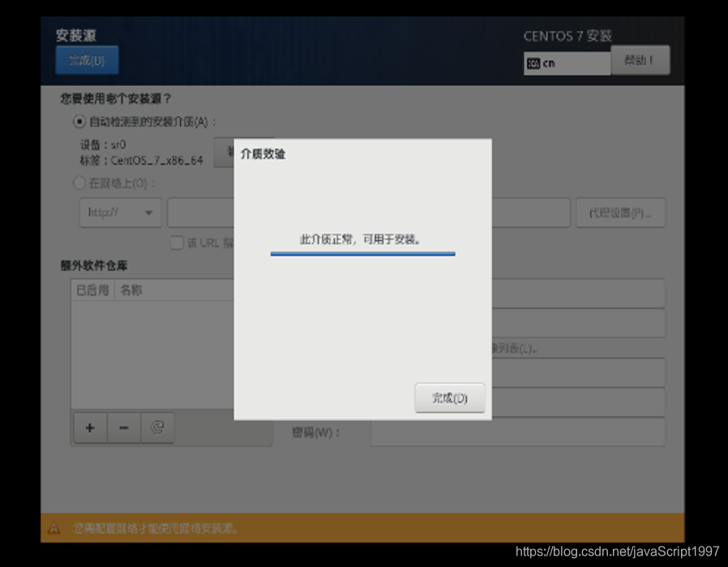Click the blue 完成(D) button under 安装源
Viewport: 728px width, 567px height.
click(87, 60)
